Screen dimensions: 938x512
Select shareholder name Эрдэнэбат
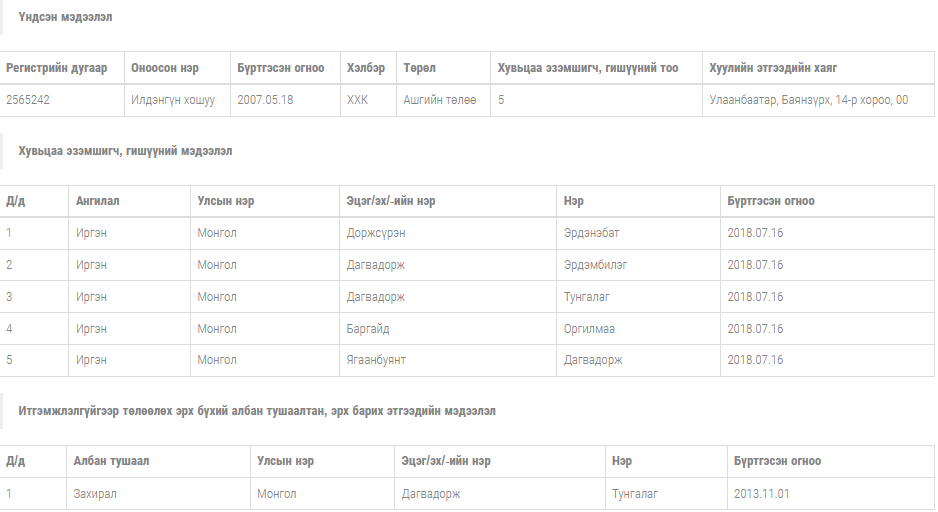pyautogui.click(x=591, y=233)
